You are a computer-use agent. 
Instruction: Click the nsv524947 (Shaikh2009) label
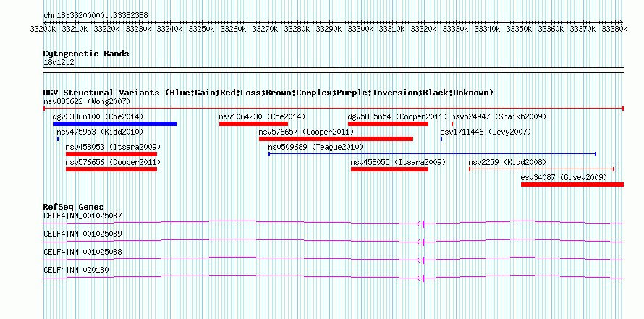[499, 116]
